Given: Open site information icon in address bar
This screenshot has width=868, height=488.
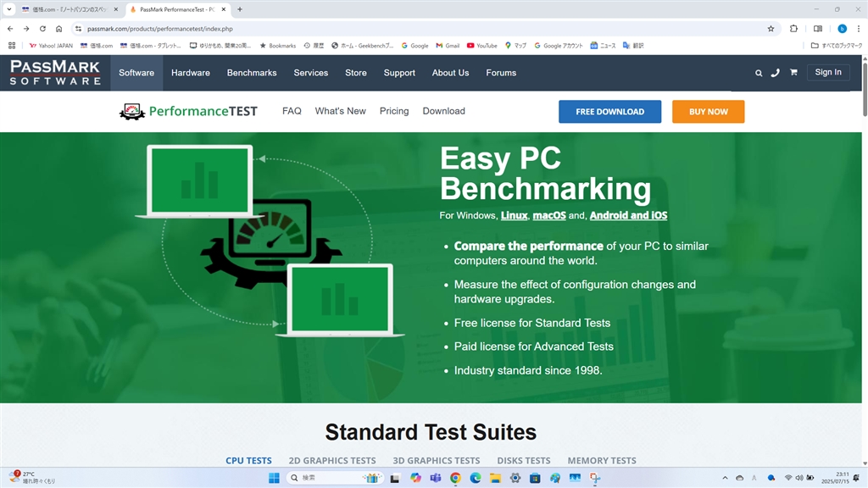Looking at the screenshot, I should pyautogui.click(x=78, y=29).
